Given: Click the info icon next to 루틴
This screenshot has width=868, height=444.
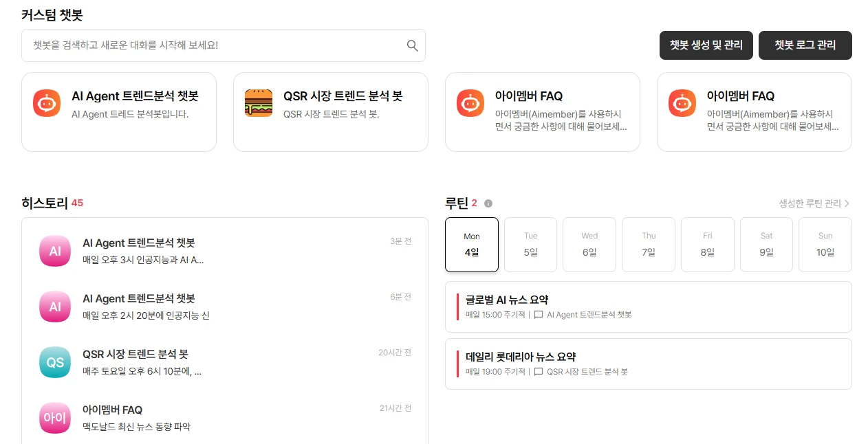Looking at the screenshot, I should pyautogui.click(x=488, y=203).
